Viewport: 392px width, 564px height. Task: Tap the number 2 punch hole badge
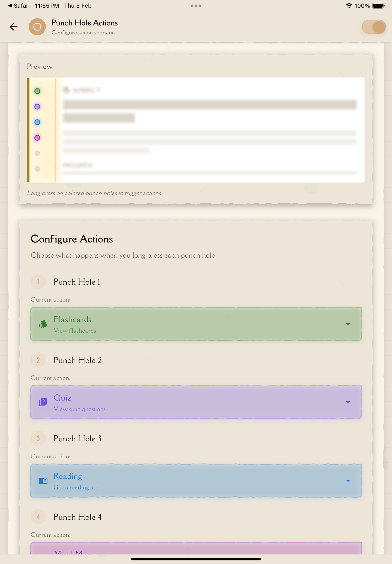point(38,360)
